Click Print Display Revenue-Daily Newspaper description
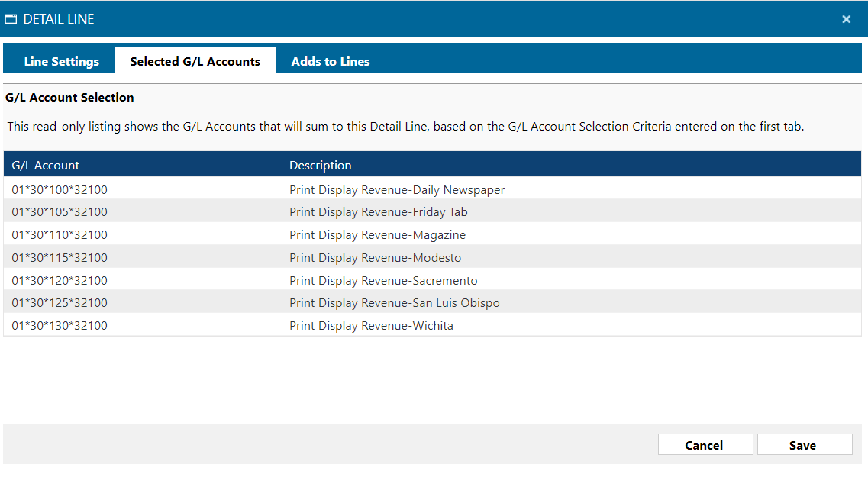This screenshot has width=868, height=487. (397, 189)
